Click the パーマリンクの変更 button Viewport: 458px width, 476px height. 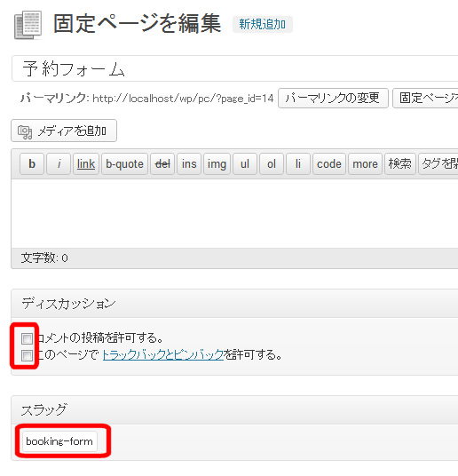333,98
